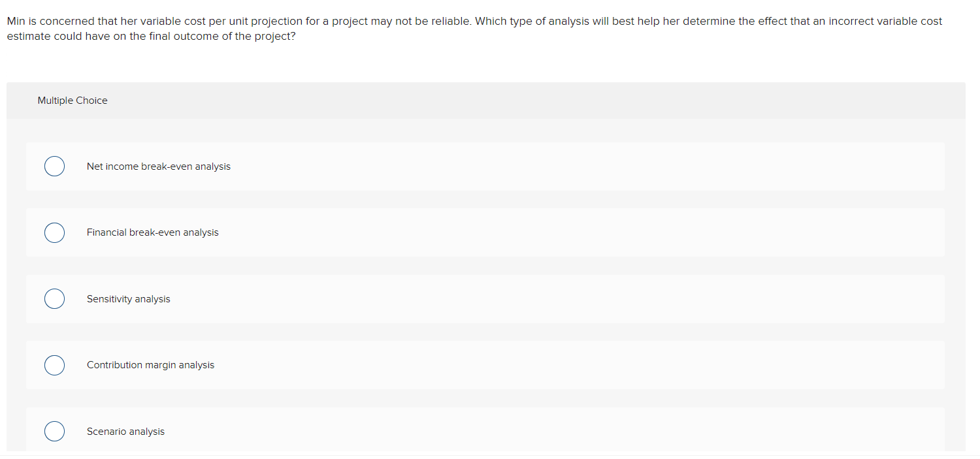Select the radio button for Scenario analysis
The width and height of the screenshot is (980, 459).
[54, 431]
